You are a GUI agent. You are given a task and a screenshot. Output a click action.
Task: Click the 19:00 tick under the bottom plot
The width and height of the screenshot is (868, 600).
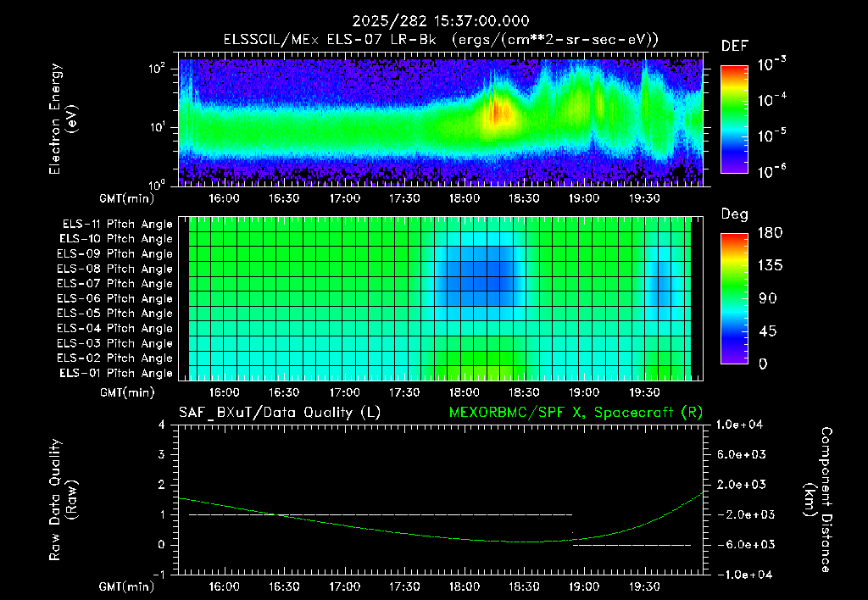pyautogui.click(x=584, y=586)
